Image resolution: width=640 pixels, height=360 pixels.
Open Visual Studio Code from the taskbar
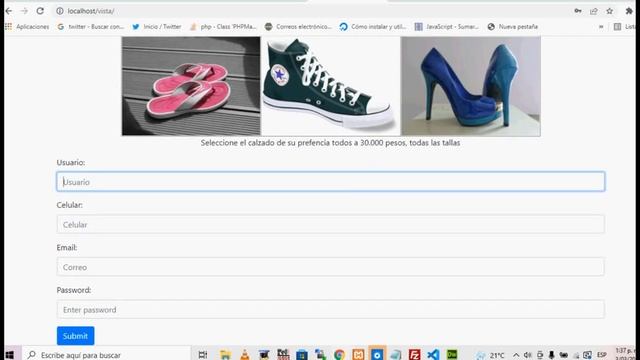(433, 355)
